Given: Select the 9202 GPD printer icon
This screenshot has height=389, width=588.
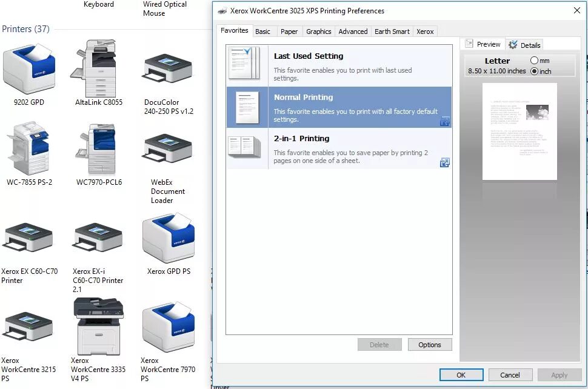Looking at the screenshot, I should (29, 68).
